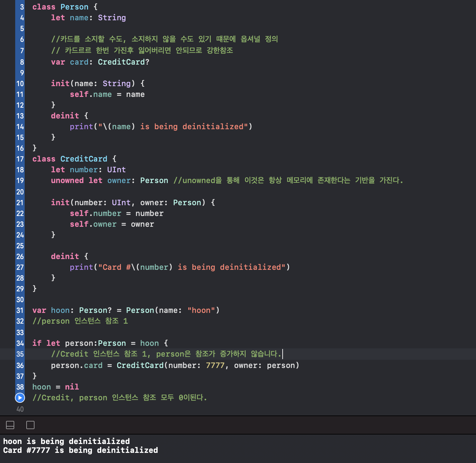
Task: Click the '//unowned을 통해' comment
Action: tap(288, 181)
